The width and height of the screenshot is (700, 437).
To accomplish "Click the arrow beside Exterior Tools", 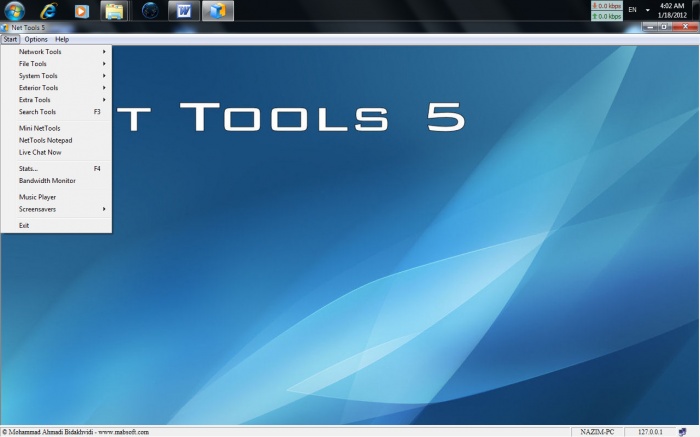I will point(104,88).
